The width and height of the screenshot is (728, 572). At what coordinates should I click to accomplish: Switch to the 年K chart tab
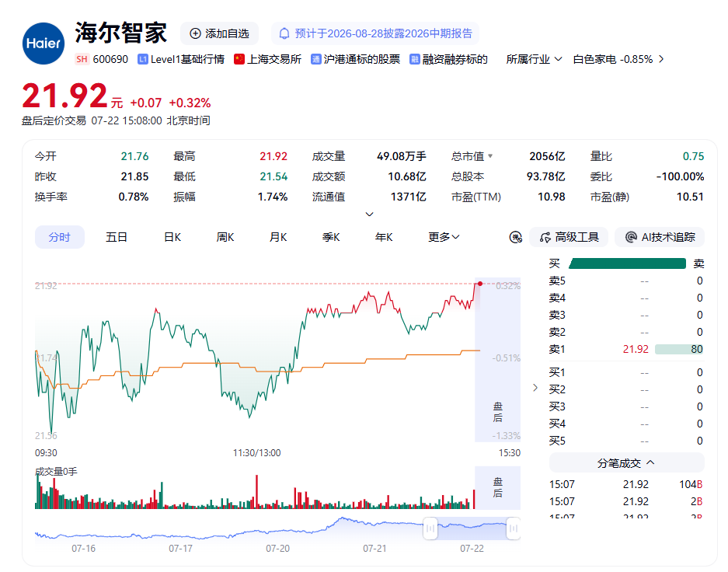tap(384, 237)
